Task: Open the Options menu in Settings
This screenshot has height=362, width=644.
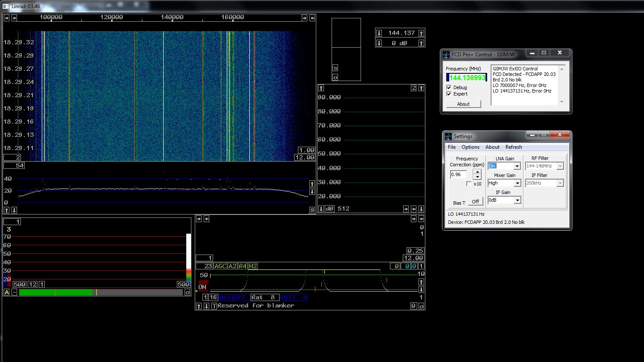Action: 470,147
